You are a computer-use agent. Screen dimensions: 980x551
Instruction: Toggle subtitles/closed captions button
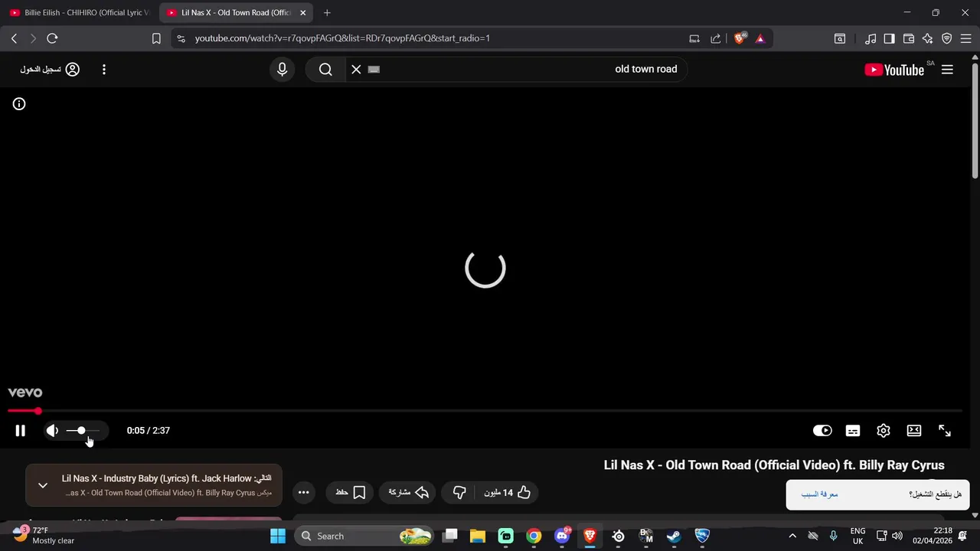coord(853,431)
